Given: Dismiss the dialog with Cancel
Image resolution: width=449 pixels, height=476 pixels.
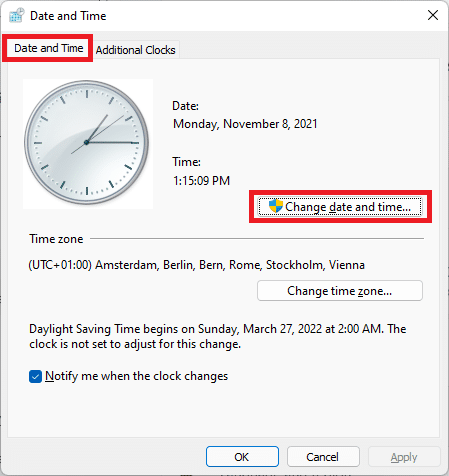Looking at the screenshot, I should pyautogui.click(x=323, y=457).
